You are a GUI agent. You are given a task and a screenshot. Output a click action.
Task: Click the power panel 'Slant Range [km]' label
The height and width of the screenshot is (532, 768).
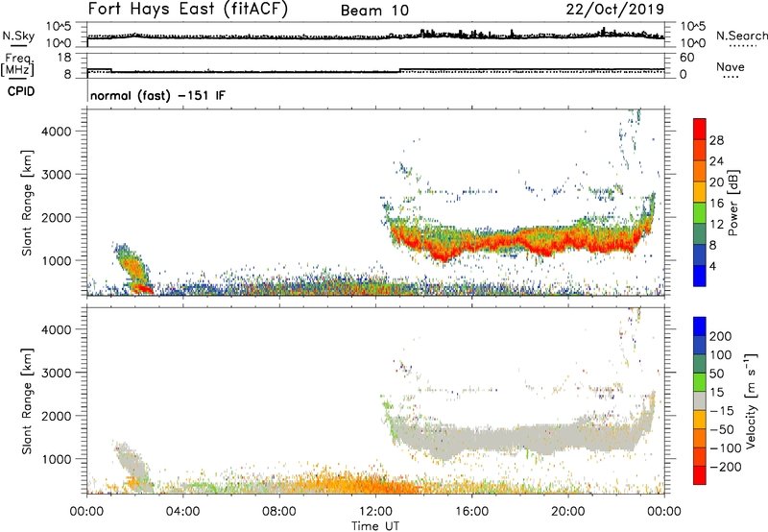click(x=27, y=203)
